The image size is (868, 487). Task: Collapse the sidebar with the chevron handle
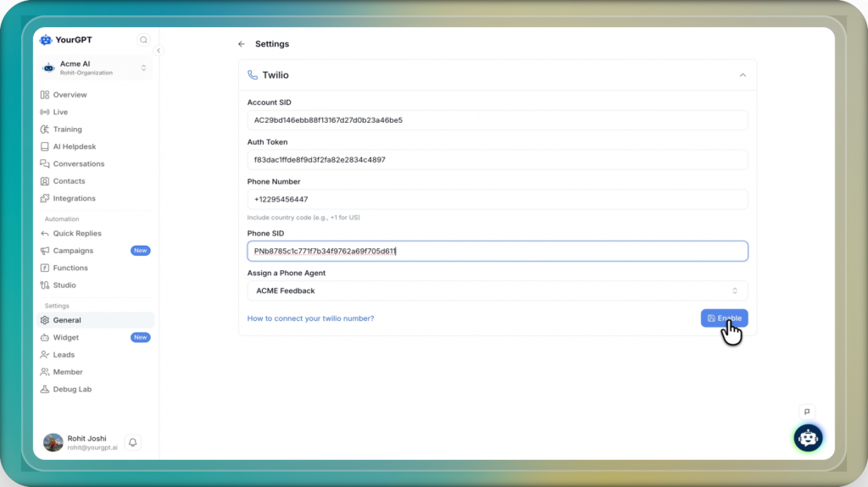159,51
